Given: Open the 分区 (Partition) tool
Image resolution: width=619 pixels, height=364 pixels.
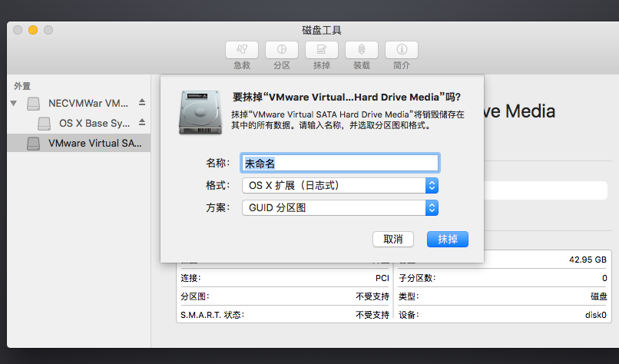Looking at the screenshot, I should [282, 50].
